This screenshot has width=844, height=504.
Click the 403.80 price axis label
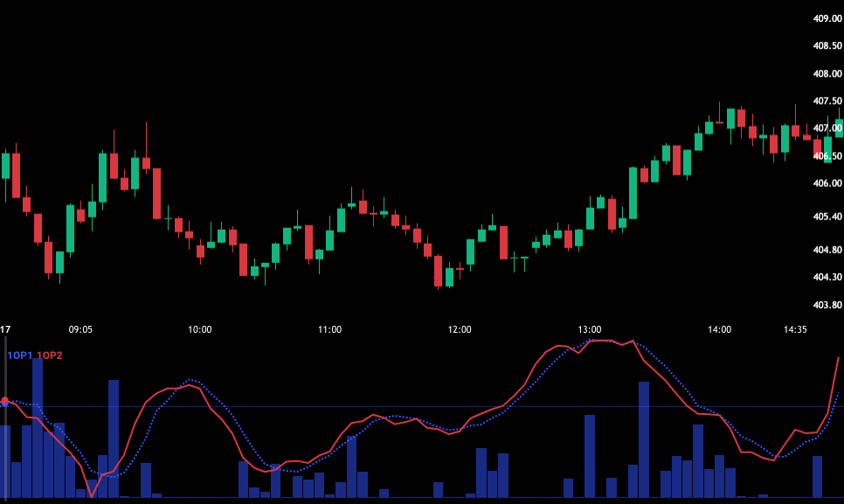coord(827,306)
